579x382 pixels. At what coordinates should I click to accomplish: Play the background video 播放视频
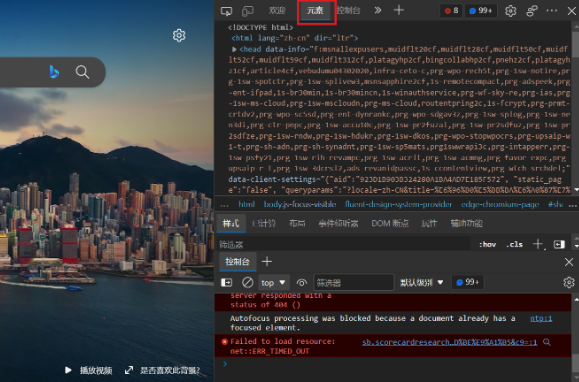point(88,370)
